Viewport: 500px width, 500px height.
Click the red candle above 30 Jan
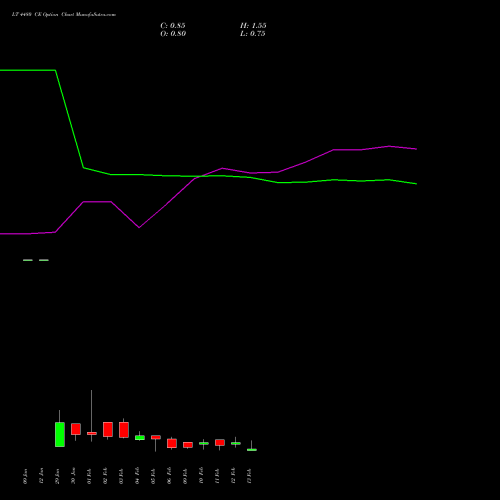76,429
